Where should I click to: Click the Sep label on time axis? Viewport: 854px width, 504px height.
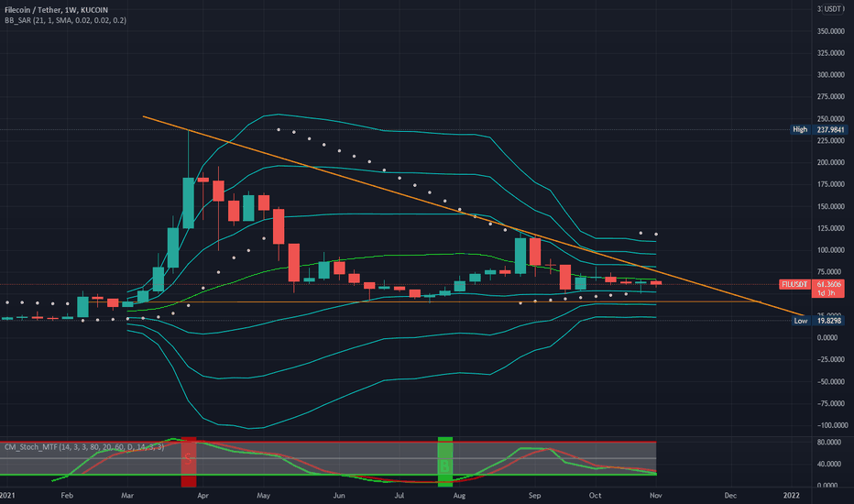[535, 495]
